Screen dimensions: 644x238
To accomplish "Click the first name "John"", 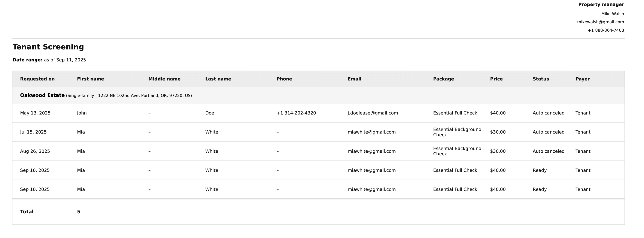I will 82,113.
